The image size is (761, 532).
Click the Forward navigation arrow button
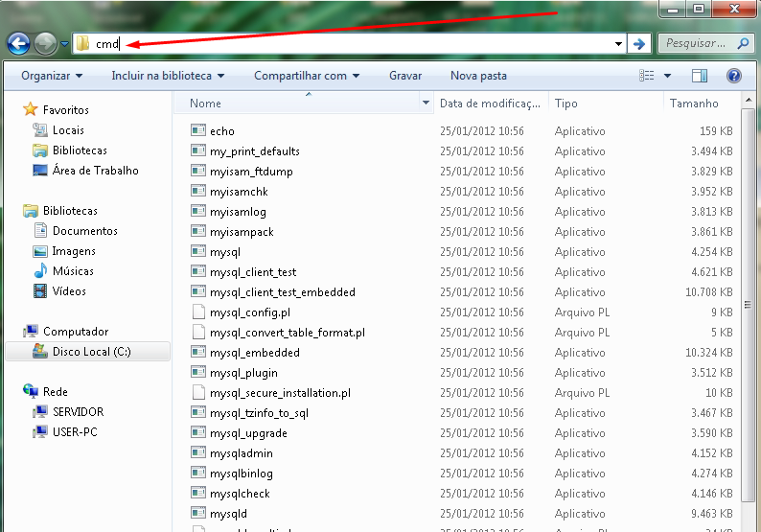click(x=46, y=44)
